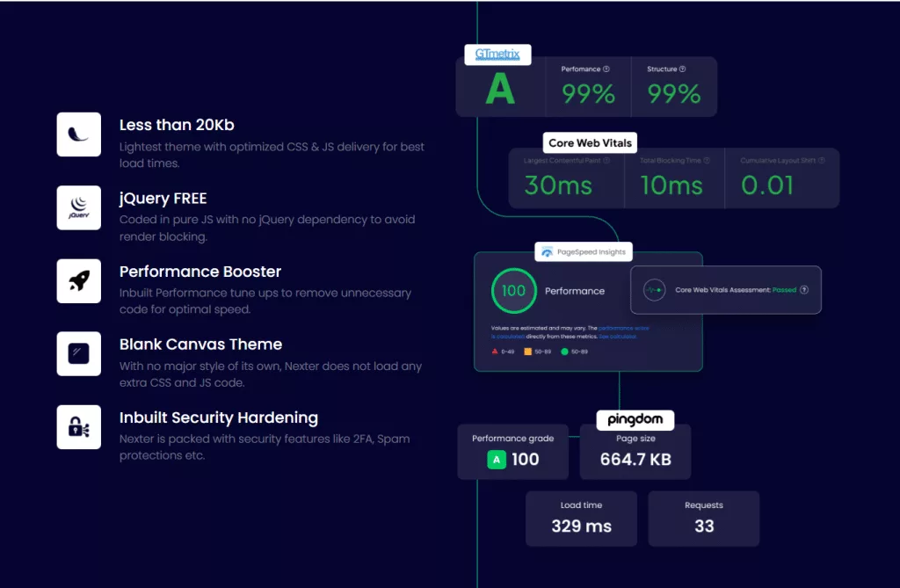Image resolution: width=900 pixels, height=588 pixels.
Task: Click the Blank Canvas Theme square icon
Action: (x=78, y=353)
